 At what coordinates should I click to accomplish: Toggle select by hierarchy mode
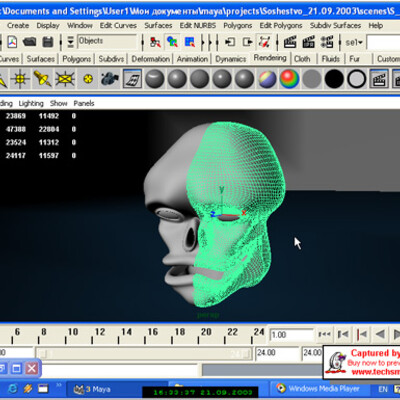point(155,42)
